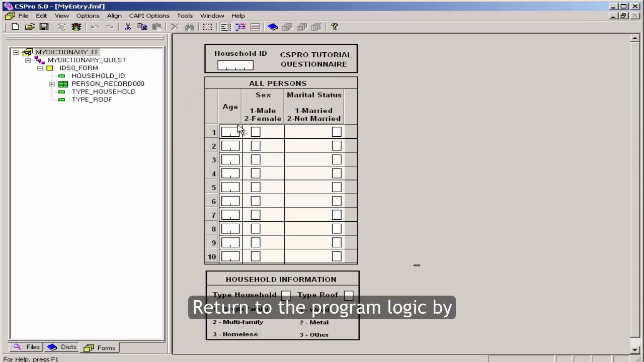
Task: Click the traffic light Run icon
Action: click(76, 27)
